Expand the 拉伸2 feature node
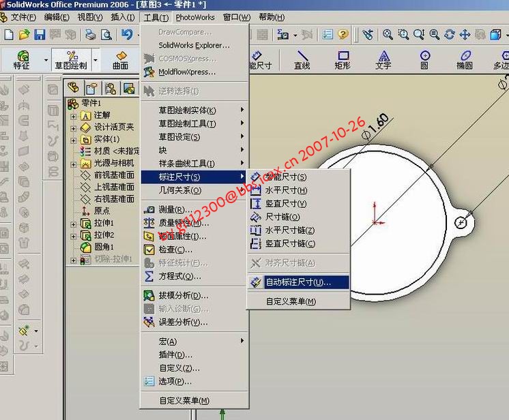This screenshot has height=420, width=509. [74, 236]
